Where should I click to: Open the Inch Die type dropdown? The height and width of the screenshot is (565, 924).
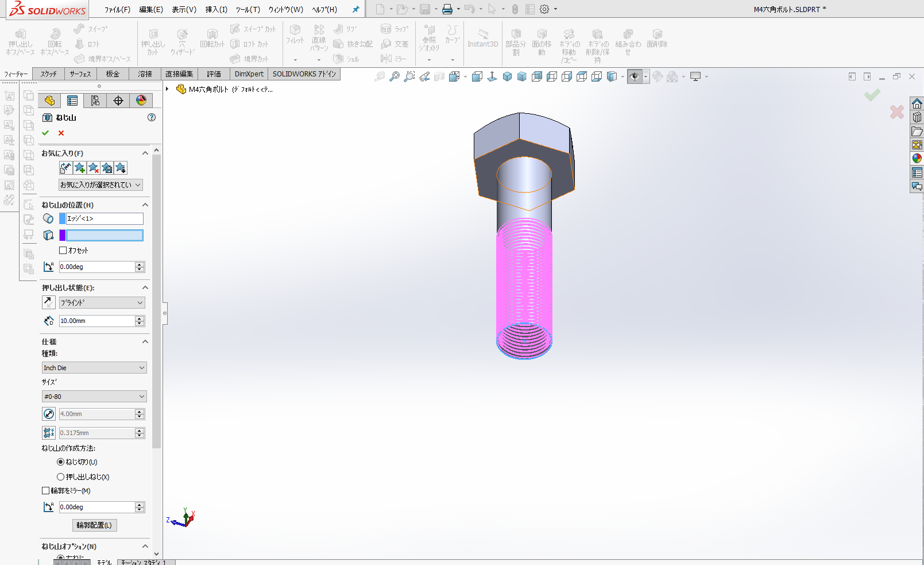tap(94, 368)
